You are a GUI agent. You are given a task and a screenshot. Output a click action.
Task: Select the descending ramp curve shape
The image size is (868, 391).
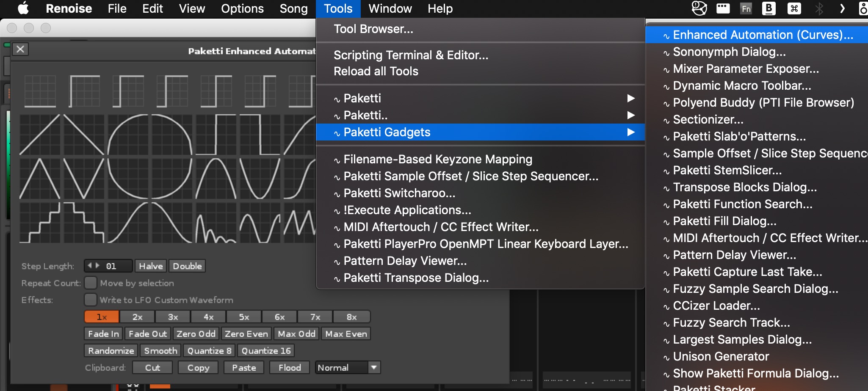coord(84,135)
